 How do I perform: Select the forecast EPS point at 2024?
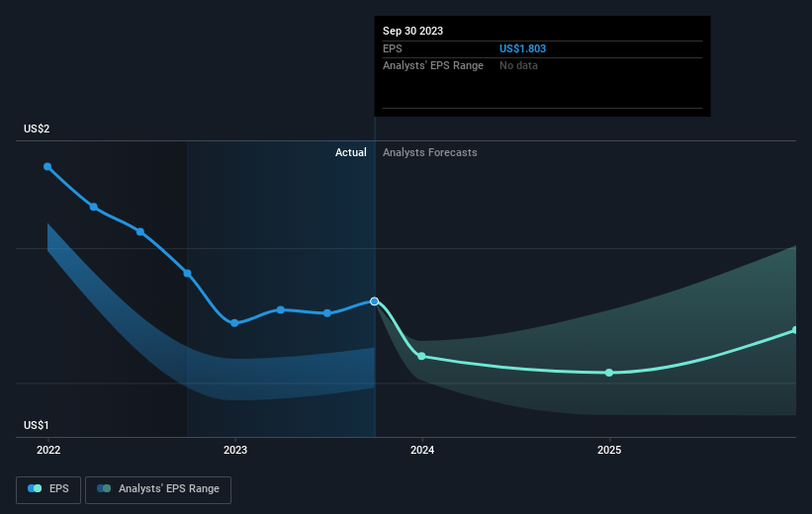point(421,356)
